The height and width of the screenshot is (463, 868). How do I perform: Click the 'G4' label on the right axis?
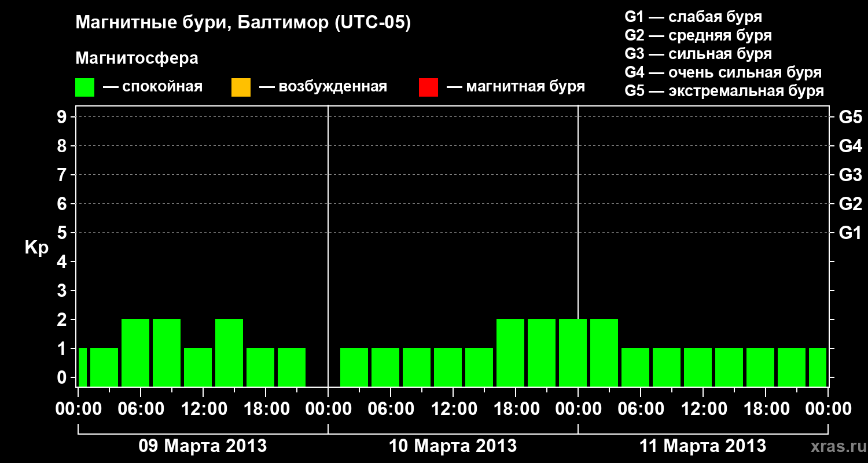click(851, 146)
